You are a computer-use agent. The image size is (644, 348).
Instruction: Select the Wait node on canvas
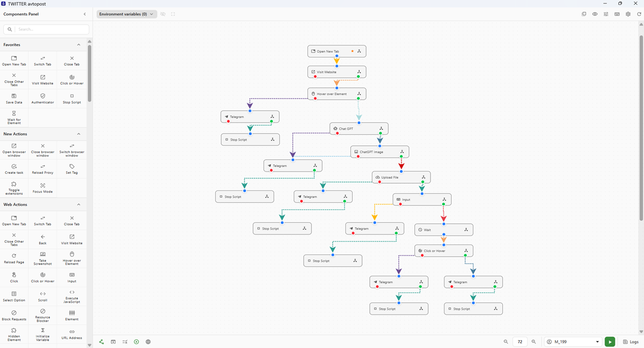[x=444, y=229]
